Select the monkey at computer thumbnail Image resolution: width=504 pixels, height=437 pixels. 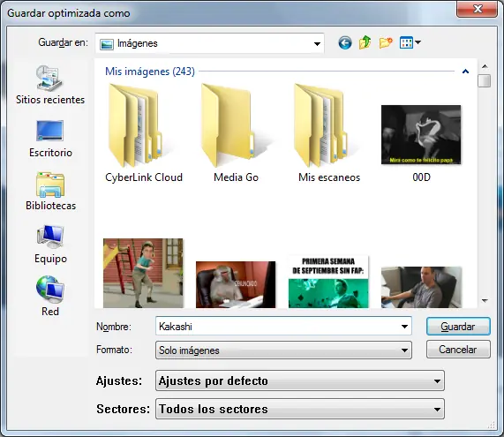(x=236, y=284)
